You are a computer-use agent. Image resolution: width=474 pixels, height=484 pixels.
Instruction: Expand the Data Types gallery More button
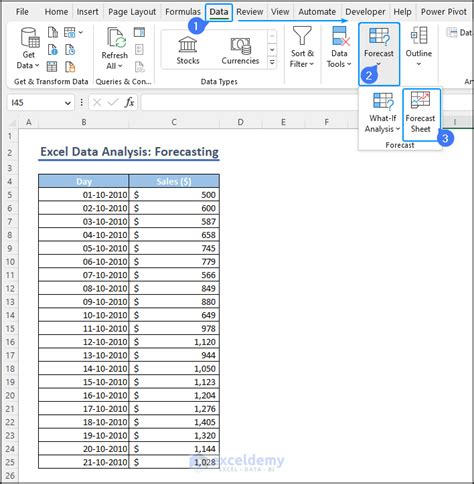point(272,62)
